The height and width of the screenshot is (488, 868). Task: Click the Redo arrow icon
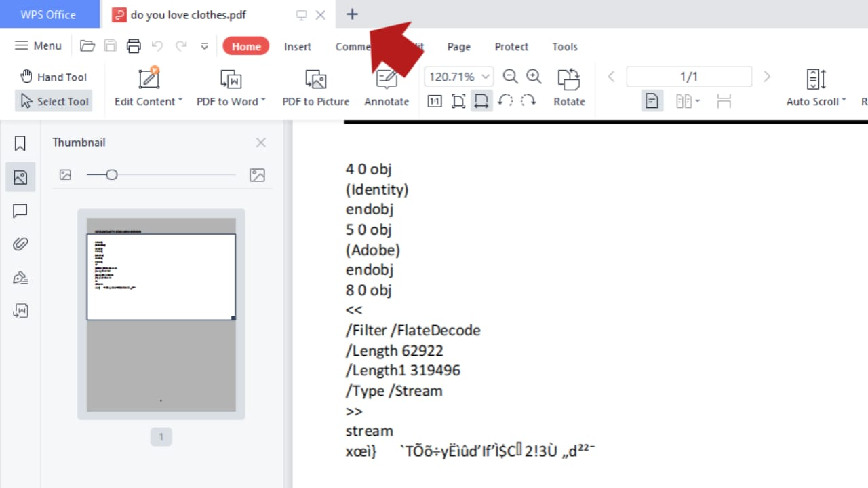click(x=181, y=46)
